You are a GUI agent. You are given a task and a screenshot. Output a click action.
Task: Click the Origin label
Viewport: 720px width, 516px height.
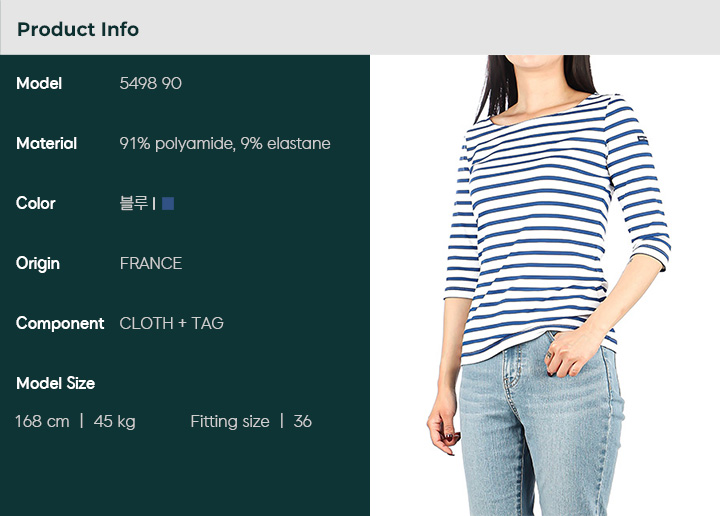(38, 264)
